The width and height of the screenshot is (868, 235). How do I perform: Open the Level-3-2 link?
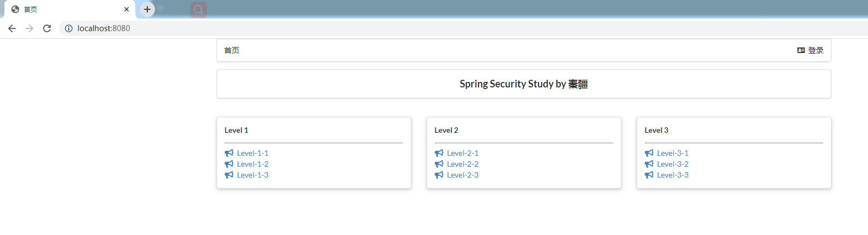pyautogui.click(x=673, y=164)
